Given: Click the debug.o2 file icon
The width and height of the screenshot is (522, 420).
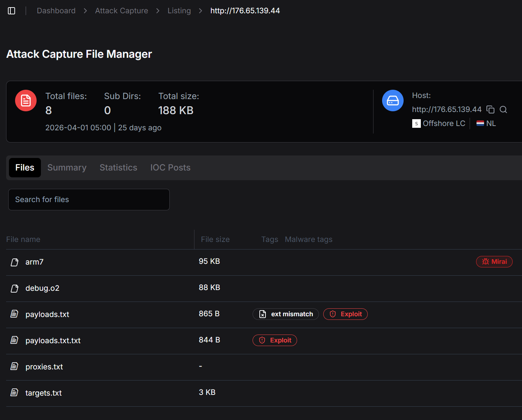Looking at the screenshot, I should pyautogui.click(x=14, y=289).
